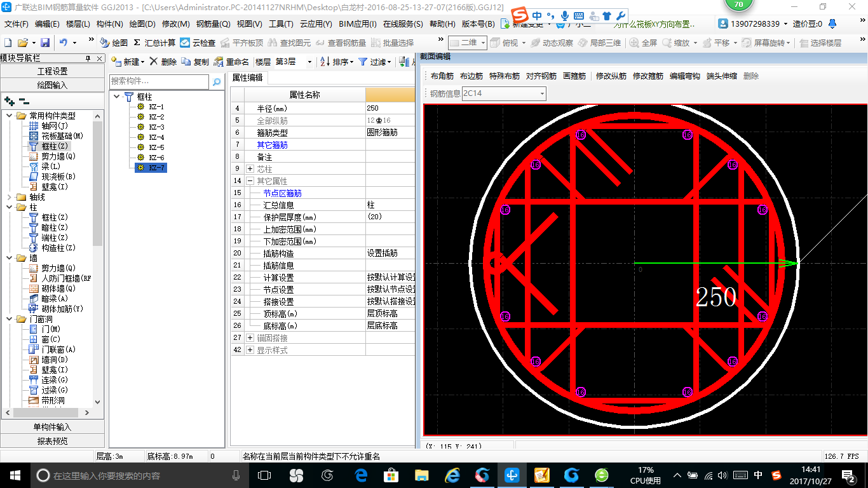Screen dimensions: 868x488
Task: Click the 复制 copy button
Action: (x=195, y=62)
